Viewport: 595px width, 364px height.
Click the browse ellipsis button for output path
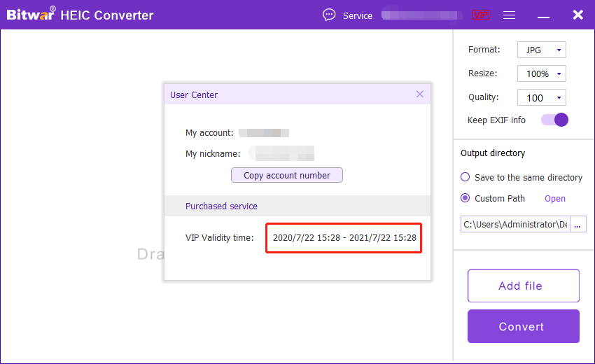578,224
